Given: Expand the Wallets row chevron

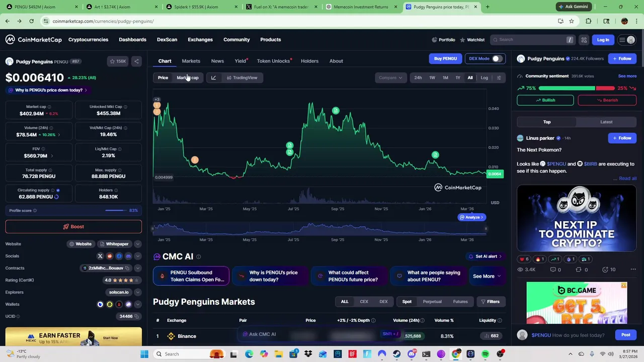Looking at the screenshot, I should (137, 304).
